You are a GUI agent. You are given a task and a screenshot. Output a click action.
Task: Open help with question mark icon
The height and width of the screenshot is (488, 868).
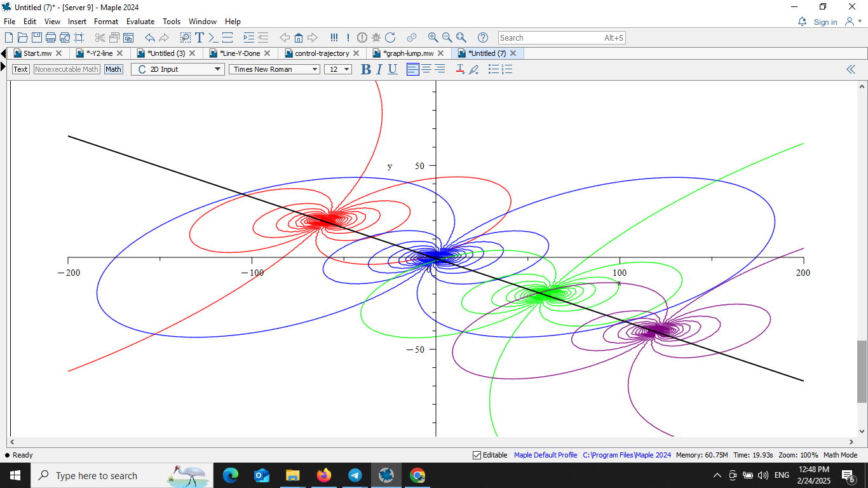coord(483,37)
